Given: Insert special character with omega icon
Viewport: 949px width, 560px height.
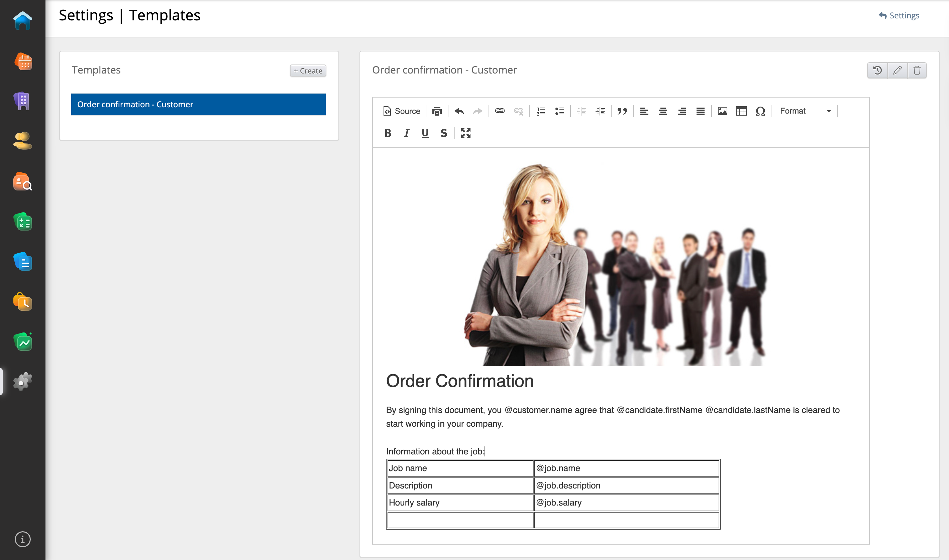Looking at the screenshot, I should (x=760, y=111).
